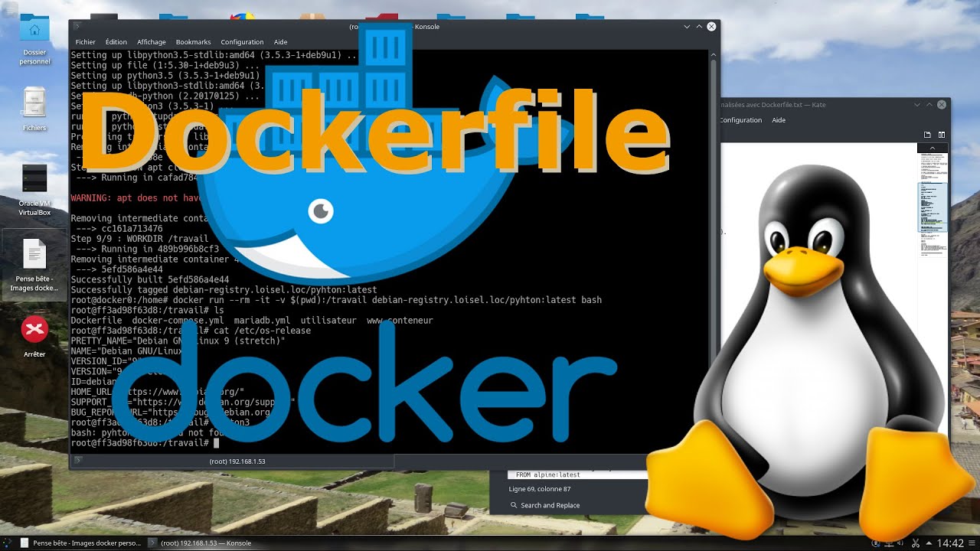Minimize the Konsole window

687,27
